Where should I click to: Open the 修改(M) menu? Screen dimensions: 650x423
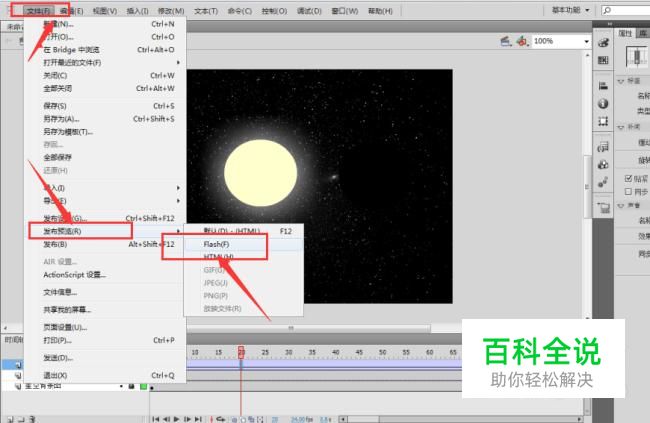tap(171, 10)
